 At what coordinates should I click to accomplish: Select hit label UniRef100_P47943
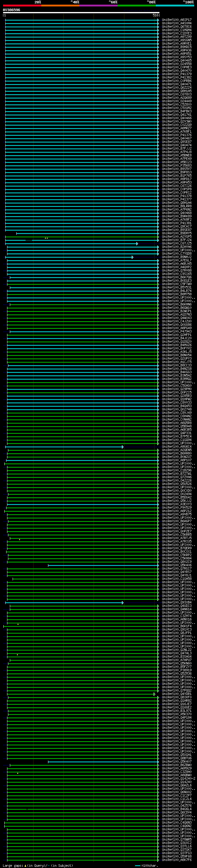click(176, 331)
